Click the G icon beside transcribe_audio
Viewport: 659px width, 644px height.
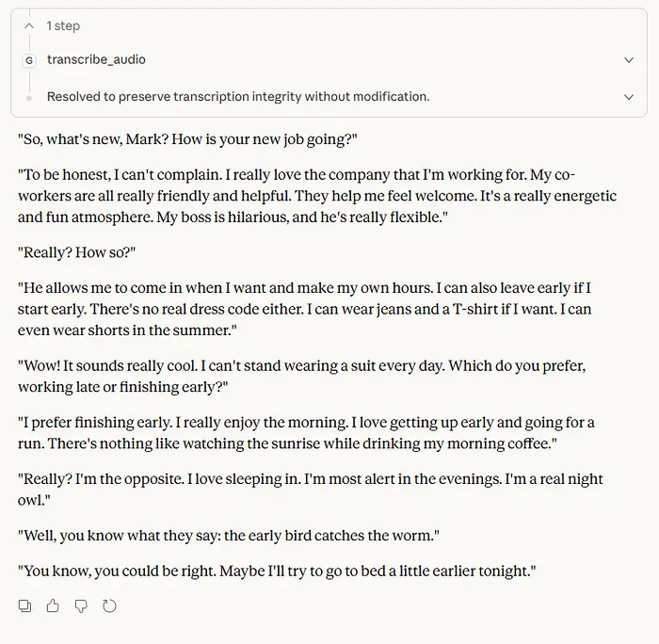pos(29,60)
